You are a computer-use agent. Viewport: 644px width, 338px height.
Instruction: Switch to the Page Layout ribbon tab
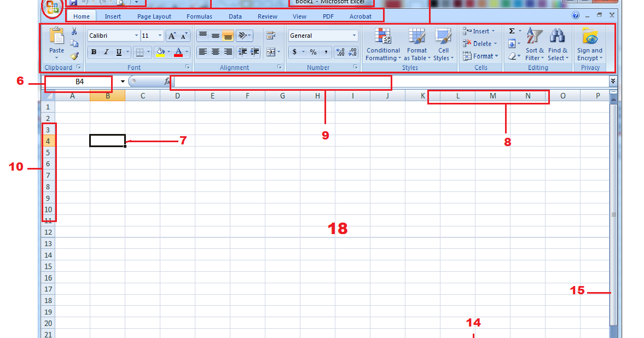coord(154,16)
